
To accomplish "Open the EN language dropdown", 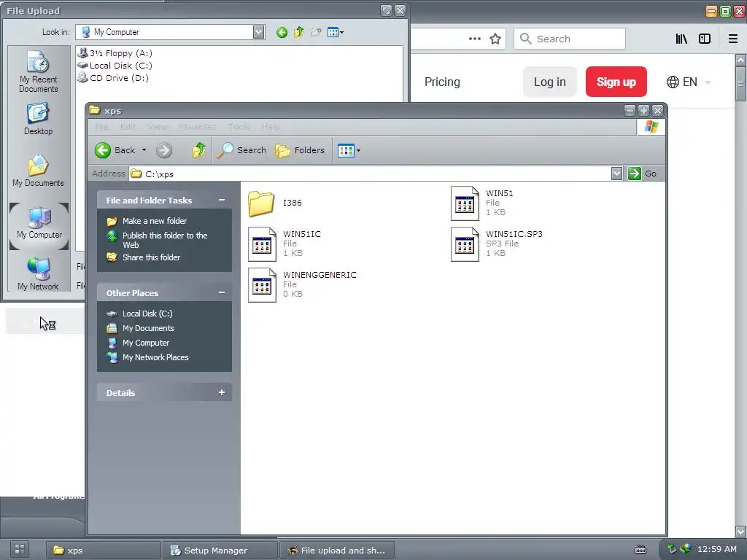I will (x=689, y=82).
